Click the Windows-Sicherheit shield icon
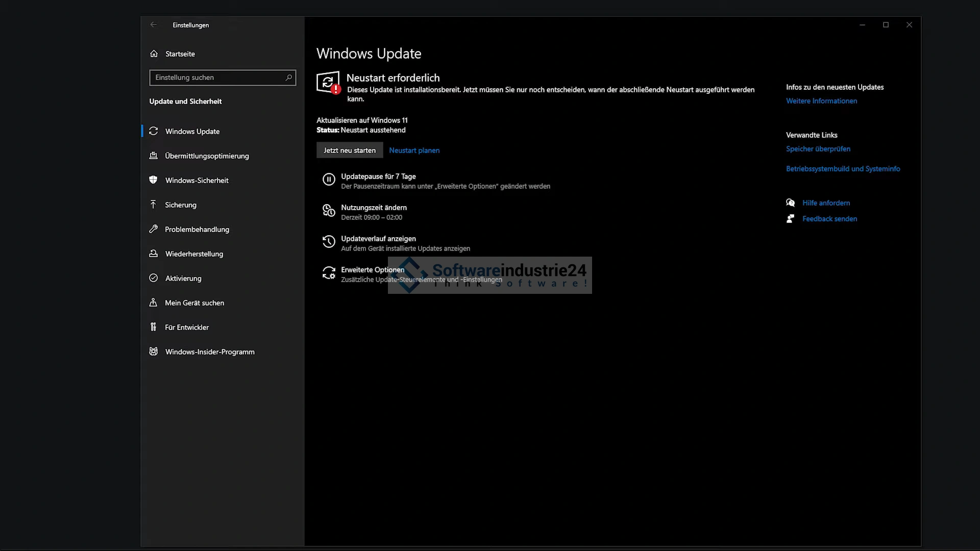Screen dimensions: 980x551 pos(153,180)
